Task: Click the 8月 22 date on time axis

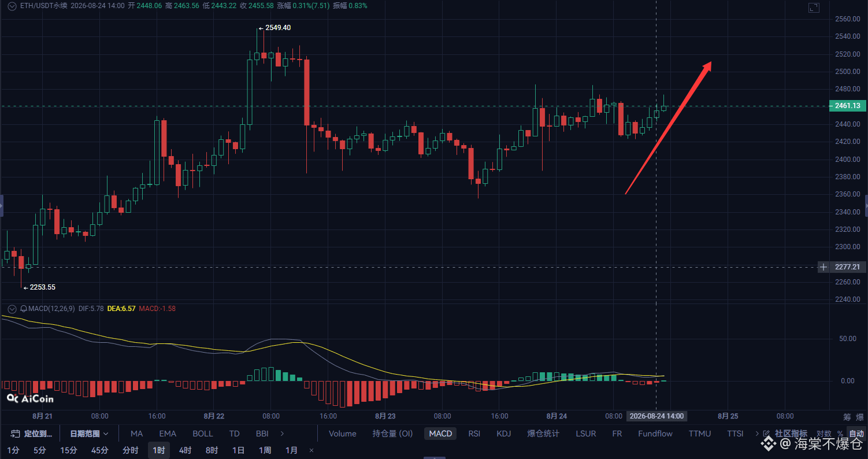Action: [214, 416]
